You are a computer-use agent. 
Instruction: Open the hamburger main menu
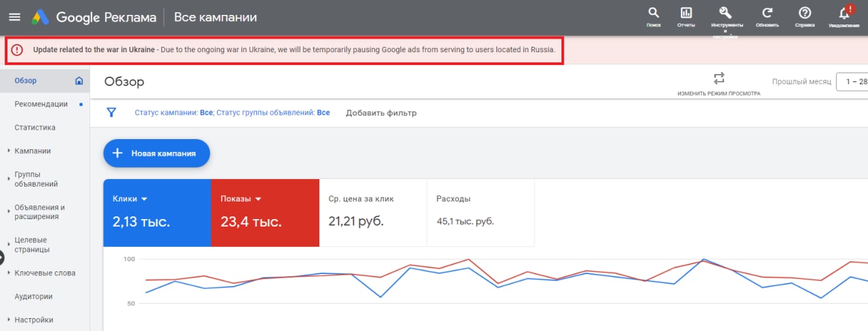click(14, 17)
